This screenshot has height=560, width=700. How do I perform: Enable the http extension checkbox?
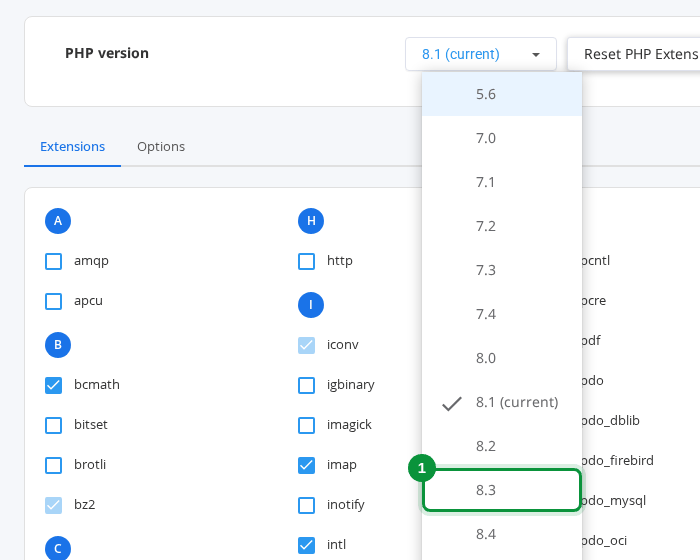pos(306,261)
